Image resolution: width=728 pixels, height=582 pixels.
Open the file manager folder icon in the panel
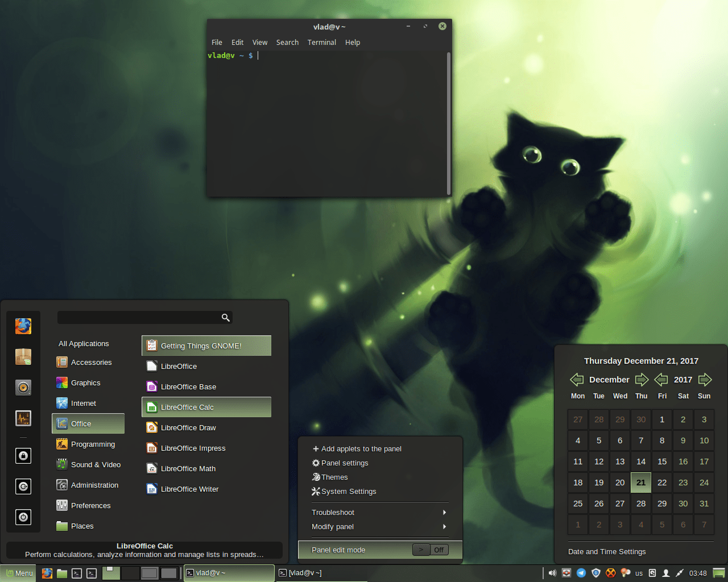pyautogui.click(x=62, y=573)
